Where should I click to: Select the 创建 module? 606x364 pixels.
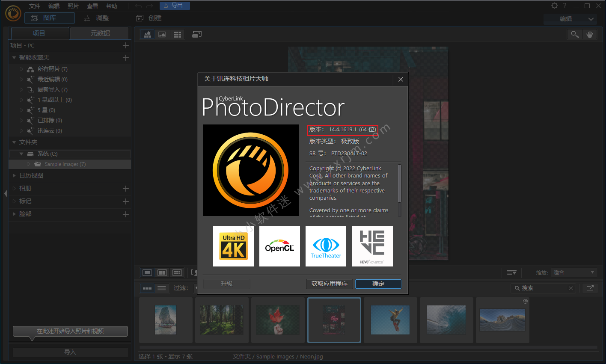tap(149, 18)
